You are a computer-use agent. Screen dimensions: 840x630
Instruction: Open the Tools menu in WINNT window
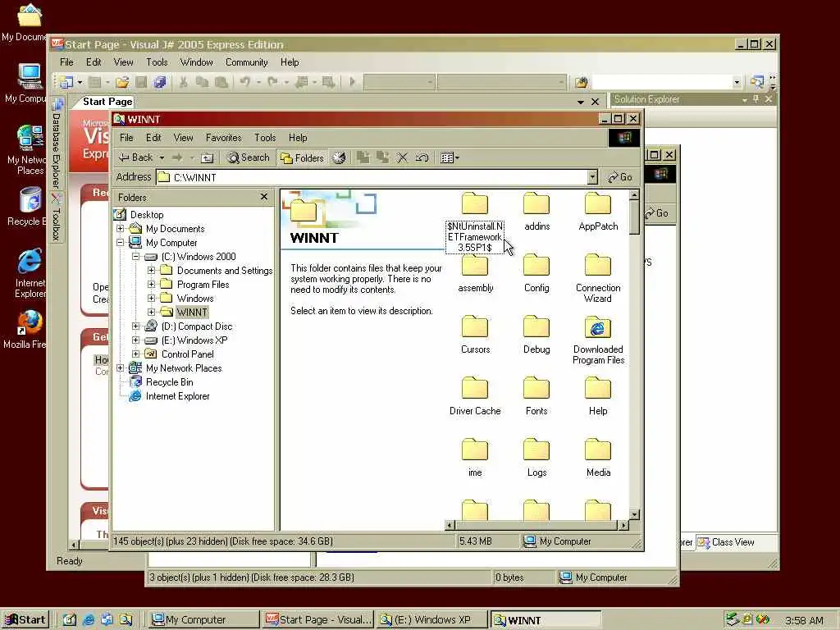[265, 138]
